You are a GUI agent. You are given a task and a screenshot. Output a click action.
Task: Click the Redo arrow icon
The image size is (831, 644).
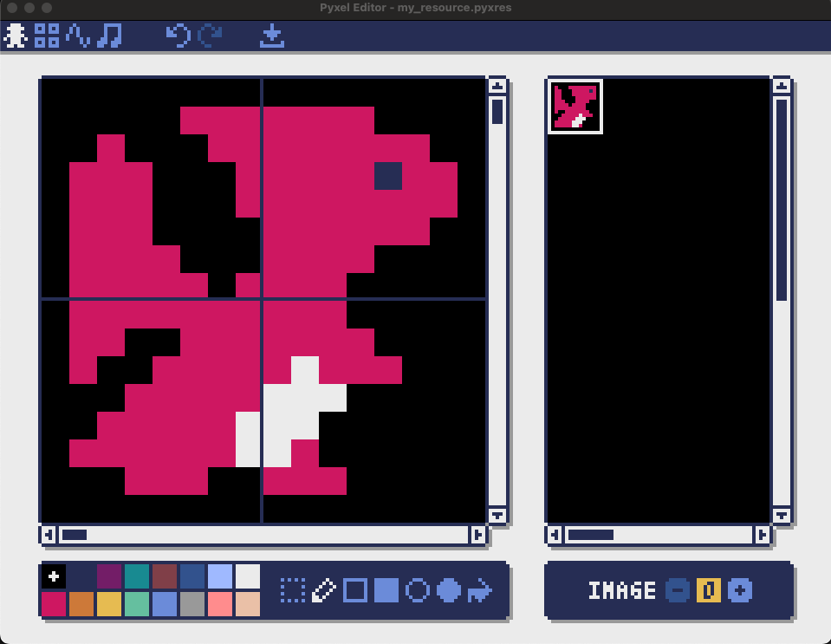210,36
